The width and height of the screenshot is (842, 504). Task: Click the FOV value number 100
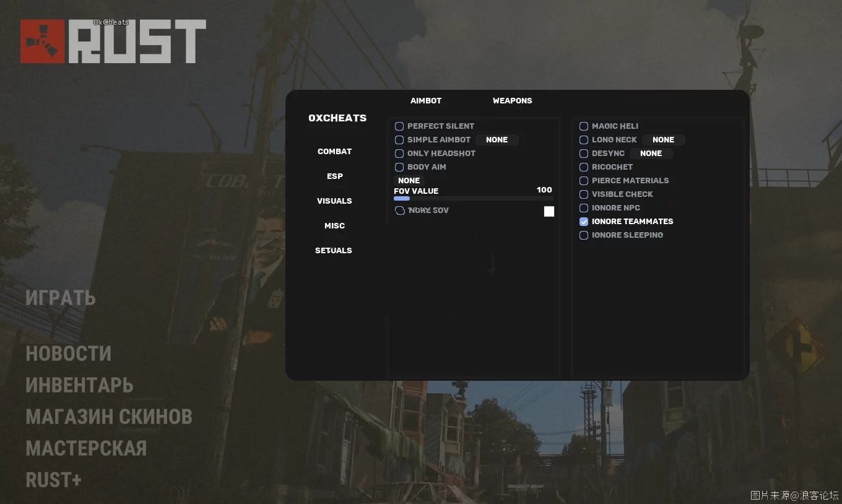coord(545,190)
